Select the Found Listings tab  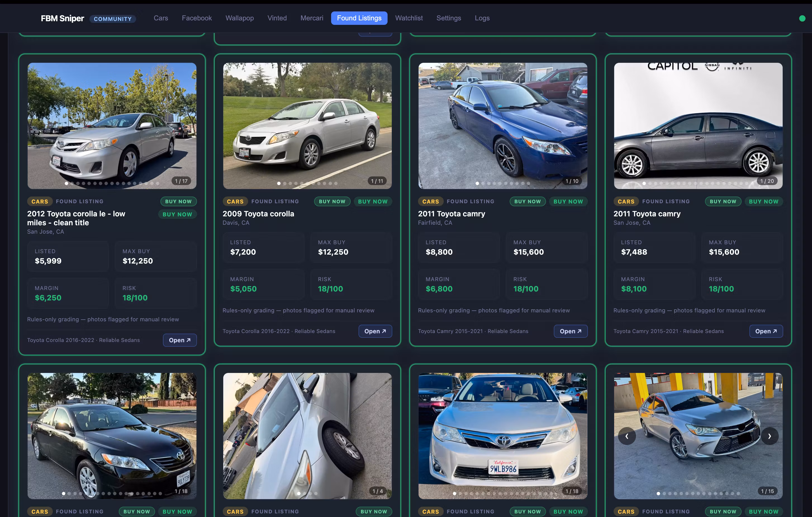[x=359, y=18]
